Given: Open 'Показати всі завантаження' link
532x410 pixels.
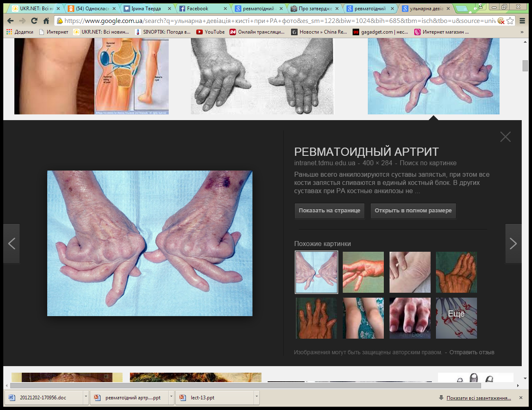Looking at the screenshot, I should [478, 398].
